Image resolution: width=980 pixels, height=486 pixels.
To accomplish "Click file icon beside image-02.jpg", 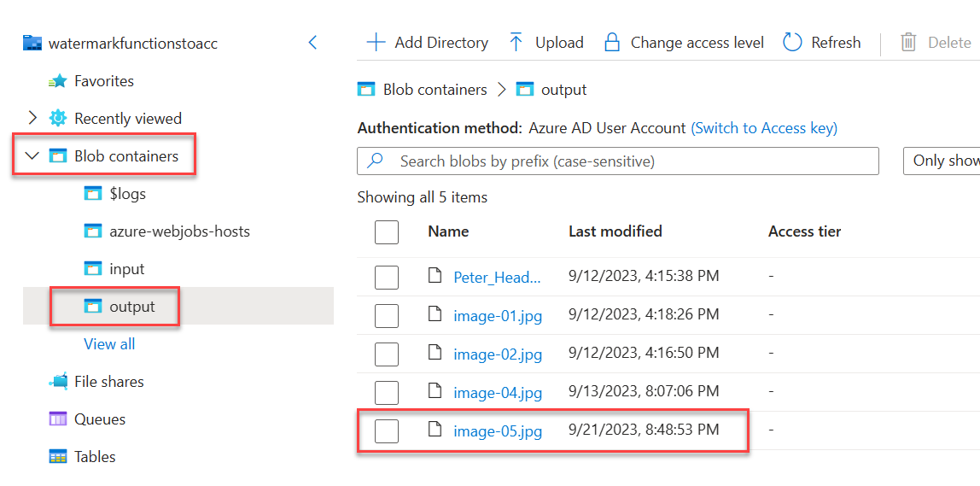I will [435, 354].
